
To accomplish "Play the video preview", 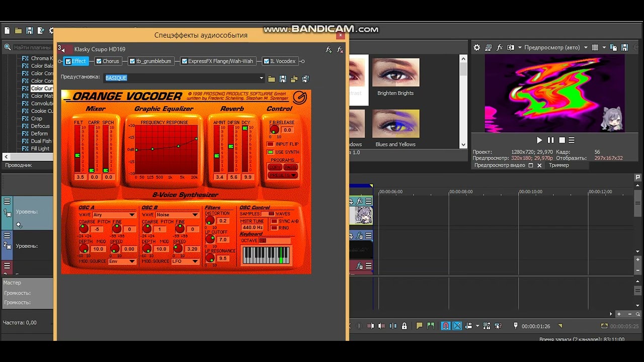I will 539,140.
